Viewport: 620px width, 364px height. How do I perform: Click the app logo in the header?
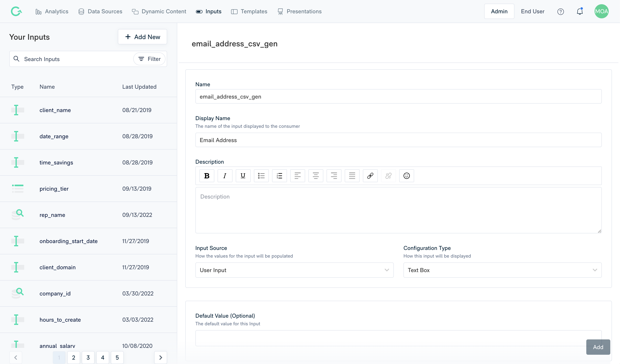pos(16,11)
